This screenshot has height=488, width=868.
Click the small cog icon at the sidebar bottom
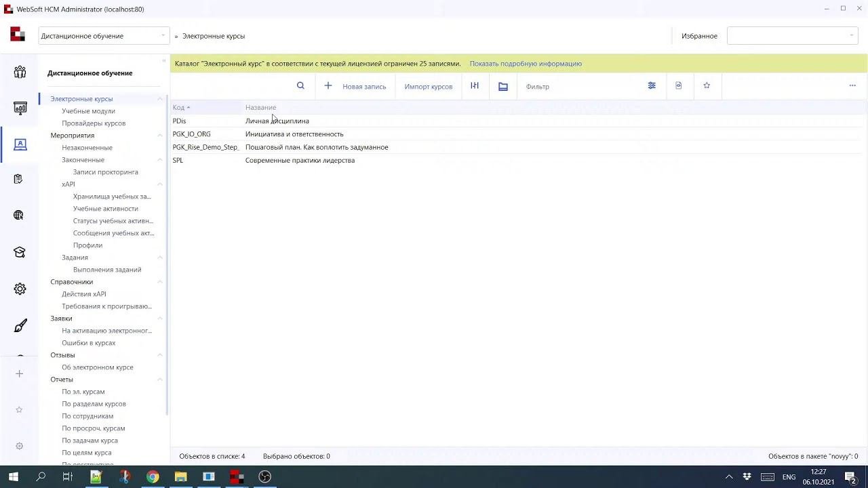19,446
